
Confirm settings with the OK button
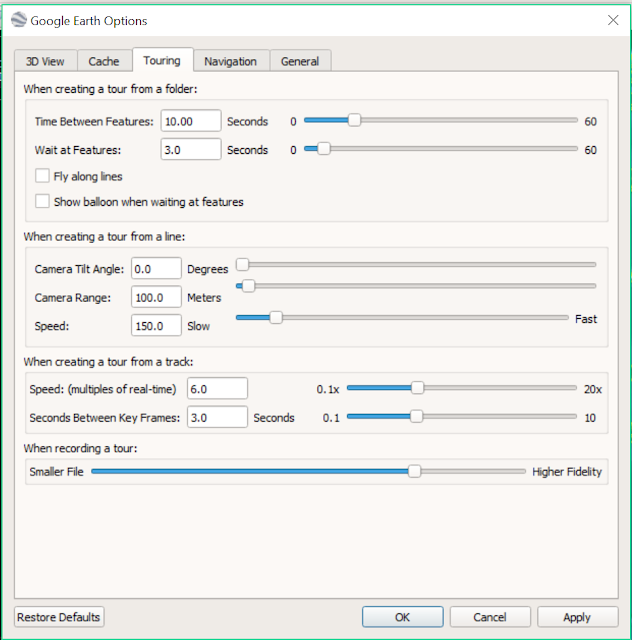click(x=403, y=617)
